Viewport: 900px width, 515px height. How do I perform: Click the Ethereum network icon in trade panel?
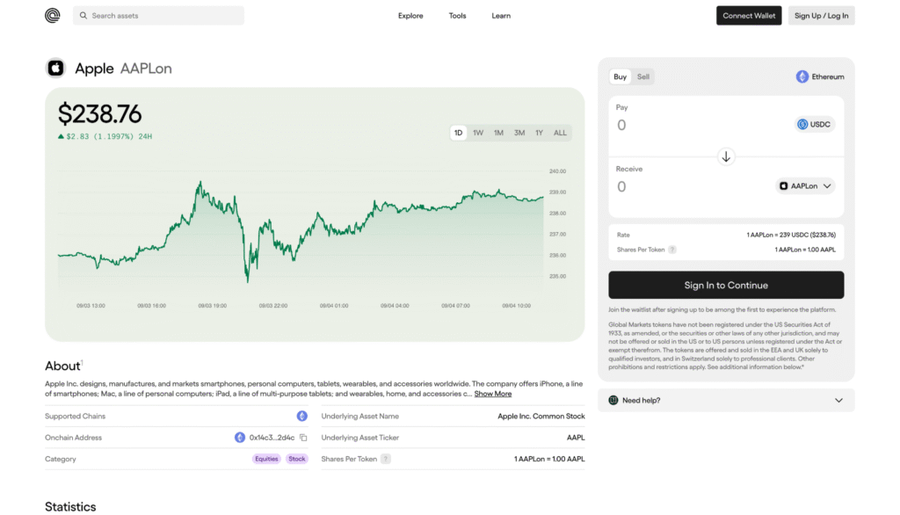pyautogui.click(x=802, y=76)
